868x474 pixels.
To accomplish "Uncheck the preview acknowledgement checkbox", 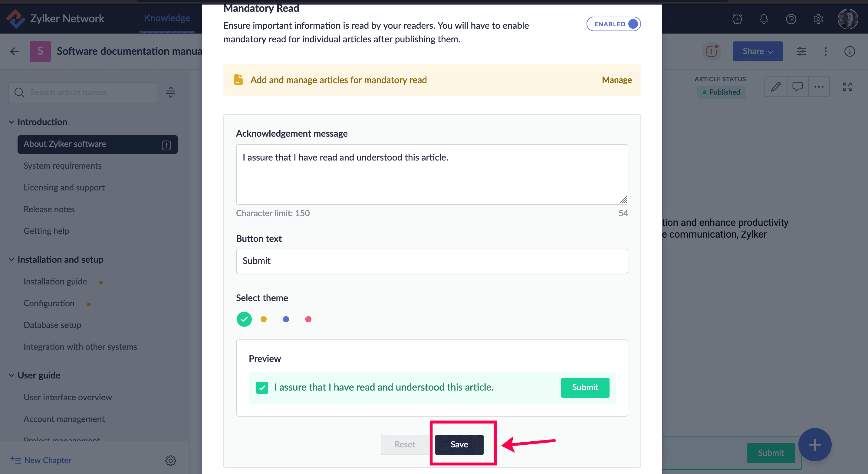I will [x=262, y=388].
